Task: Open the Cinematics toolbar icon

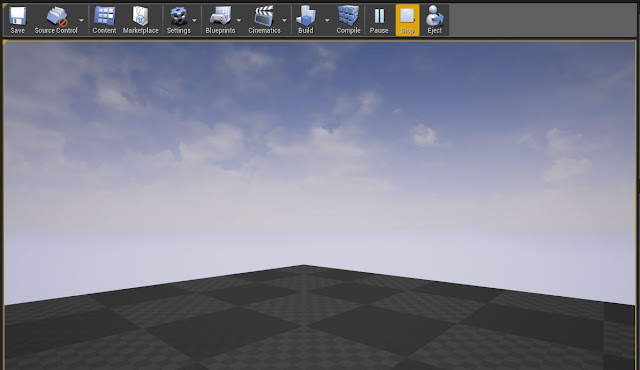Action: (x=264, y=20)
